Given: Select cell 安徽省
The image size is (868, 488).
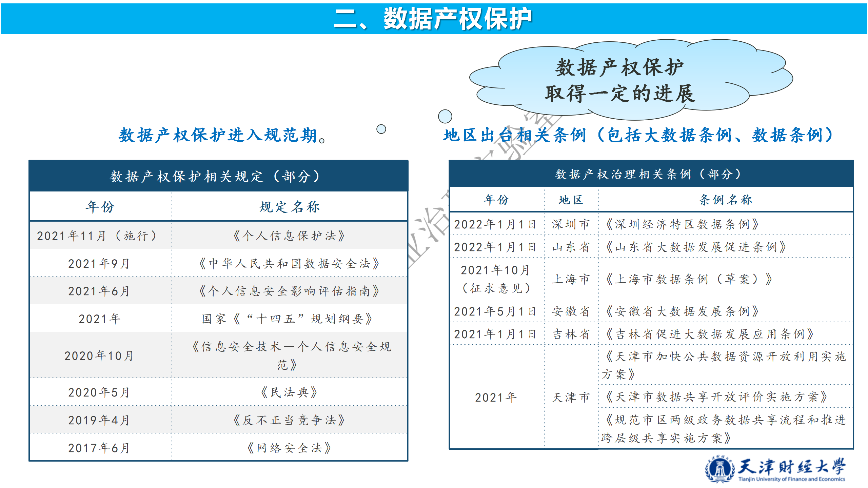Looking at the screenshot, I should pyautogui.click(x=571, y=311).
